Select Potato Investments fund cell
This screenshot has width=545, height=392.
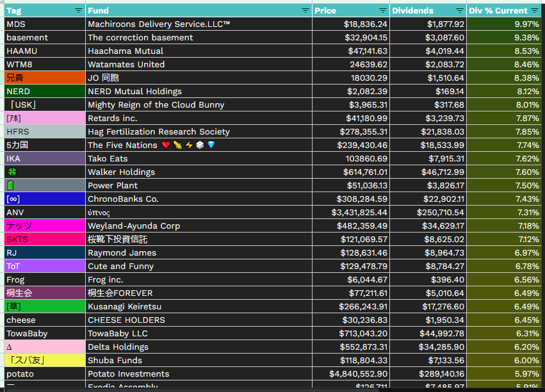tap(199, 374)
